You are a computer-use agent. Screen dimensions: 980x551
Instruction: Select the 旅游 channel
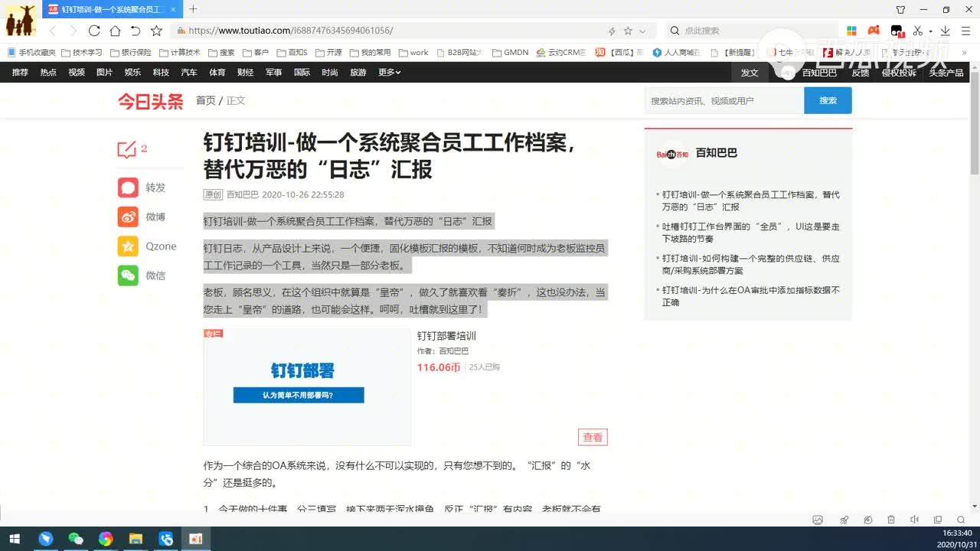(x=358, y=72)
